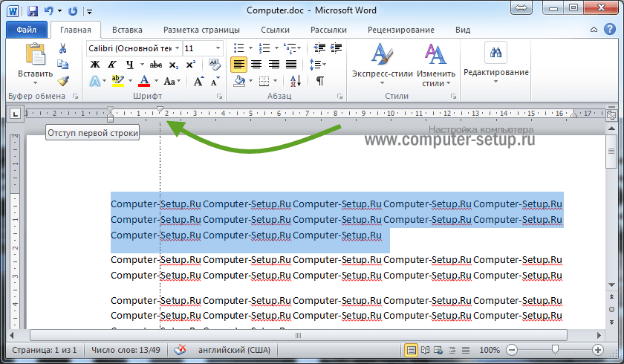Click the justify alignment icon
The width and height of the screenshot is (624, 364).
point(292,65)
